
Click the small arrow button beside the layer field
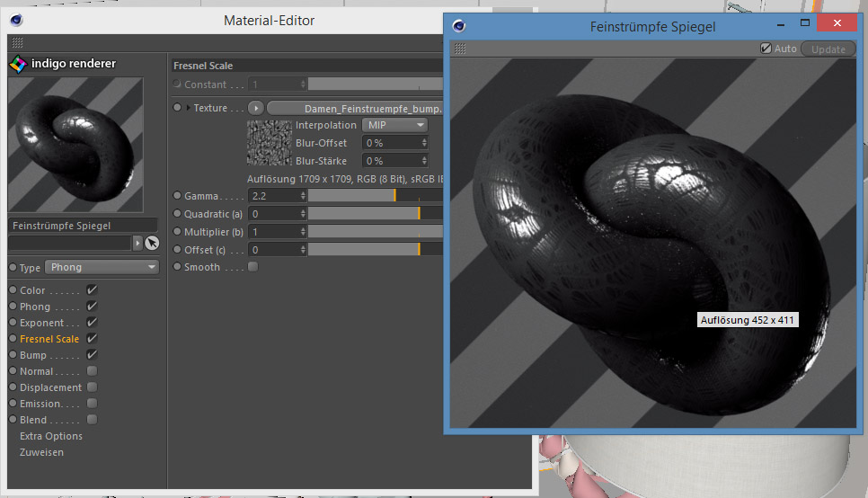137,243
